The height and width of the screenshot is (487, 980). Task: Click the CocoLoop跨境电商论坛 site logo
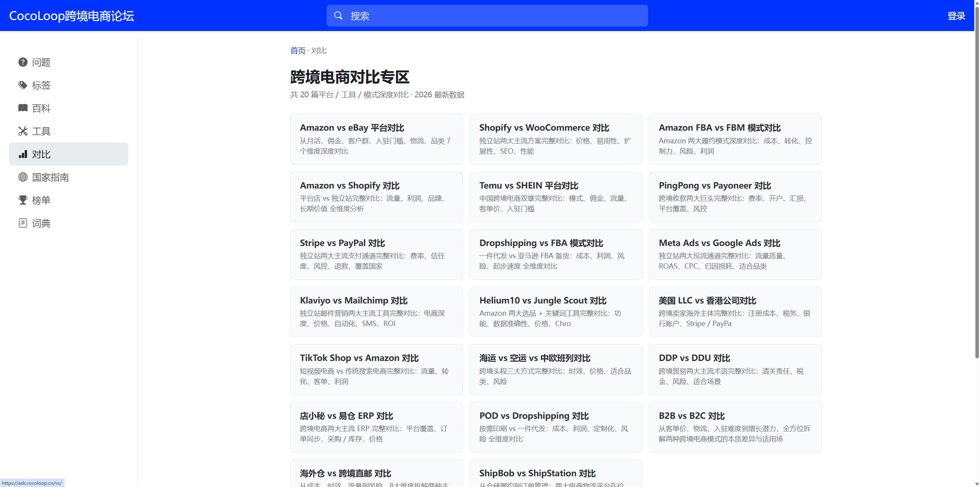tap(72, 16)
